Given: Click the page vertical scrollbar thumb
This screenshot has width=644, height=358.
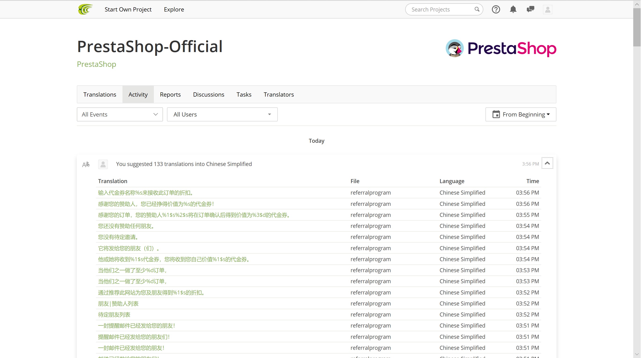Looking at the screenshot, I should click(x=637, y=27).
